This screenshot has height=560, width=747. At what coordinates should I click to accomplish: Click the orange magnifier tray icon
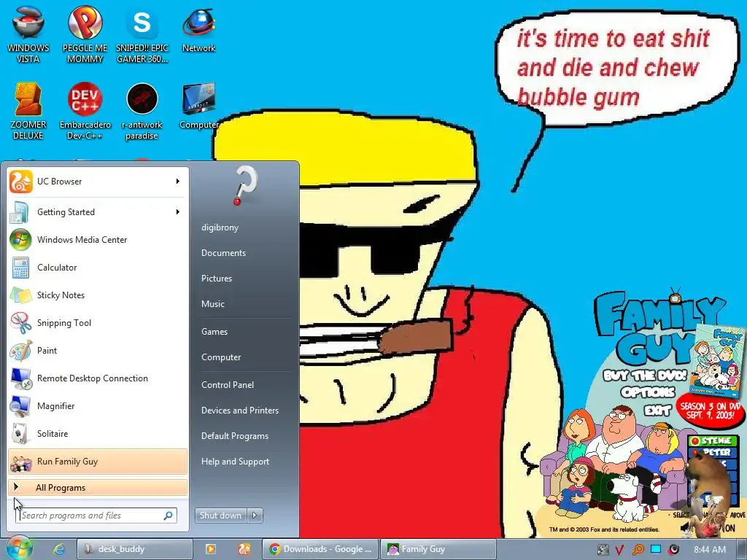tap(638, 550)
